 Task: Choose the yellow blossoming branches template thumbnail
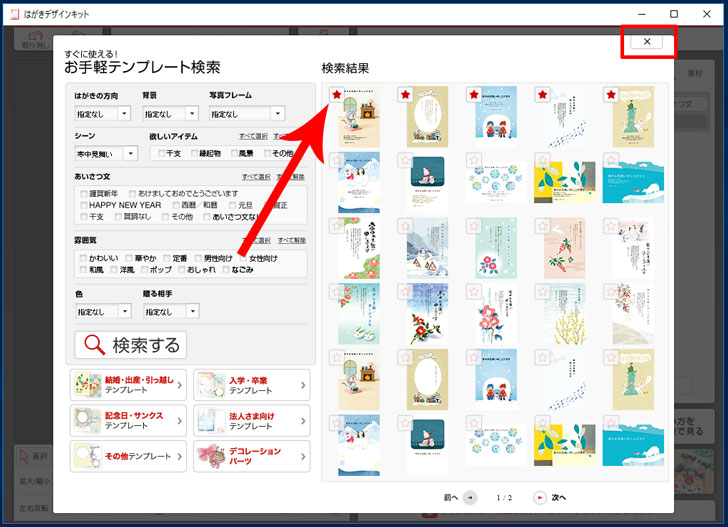(565, 314)
